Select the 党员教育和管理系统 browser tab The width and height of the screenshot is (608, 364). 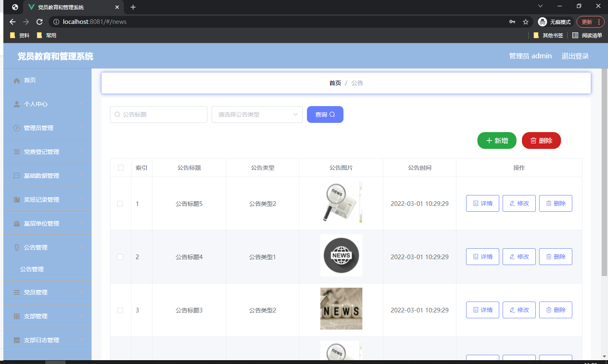click(x=73, y=7)
